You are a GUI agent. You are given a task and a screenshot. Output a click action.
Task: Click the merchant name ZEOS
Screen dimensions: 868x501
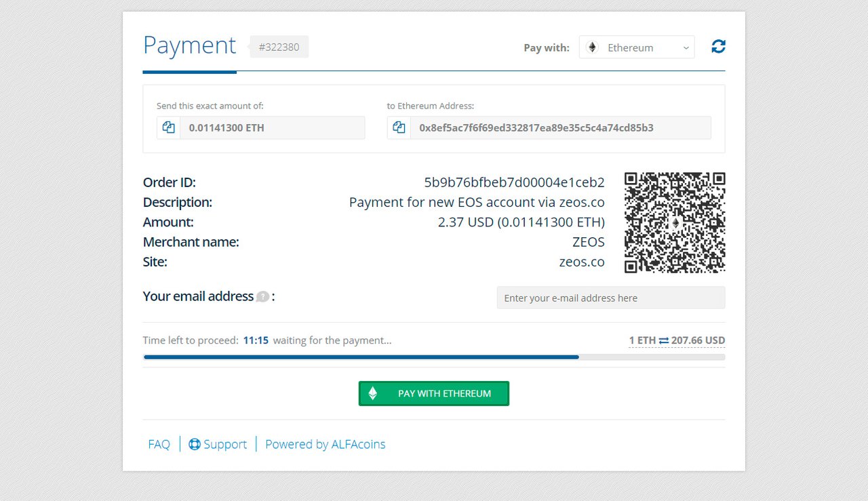coord(588,242)
